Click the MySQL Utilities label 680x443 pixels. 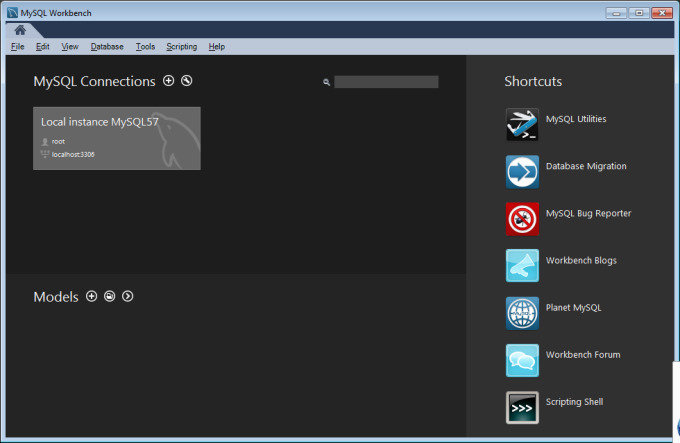pyautogui.click(x=576, y=119)
